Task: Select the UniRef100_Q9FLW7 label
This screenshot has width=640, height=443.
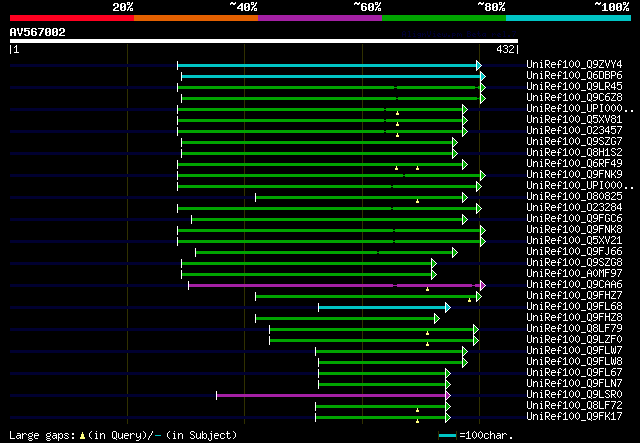Action: pos(574,351)
